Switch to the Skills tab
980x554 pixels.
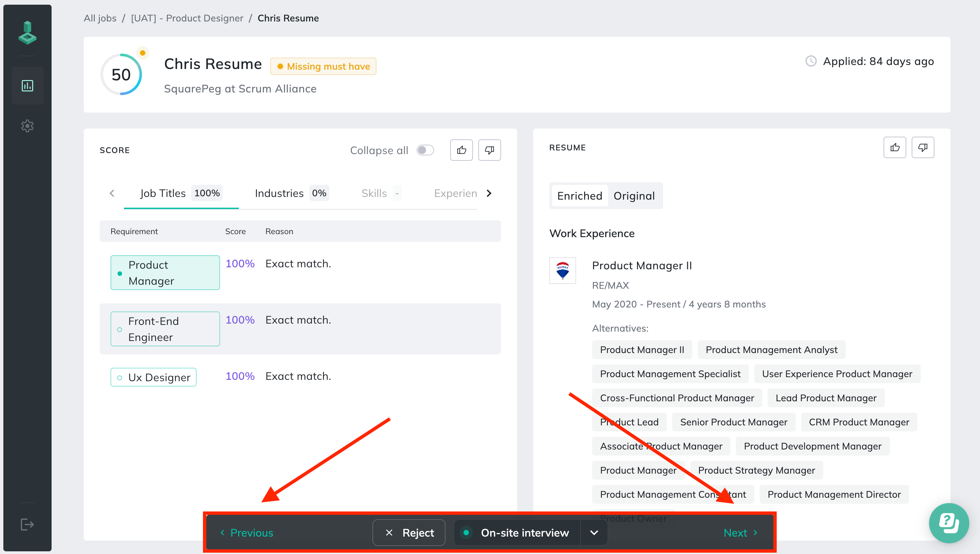(381, 193)
